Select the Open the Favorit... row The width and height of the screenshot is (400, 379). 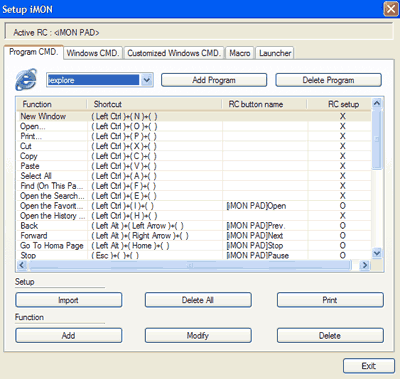194,206
